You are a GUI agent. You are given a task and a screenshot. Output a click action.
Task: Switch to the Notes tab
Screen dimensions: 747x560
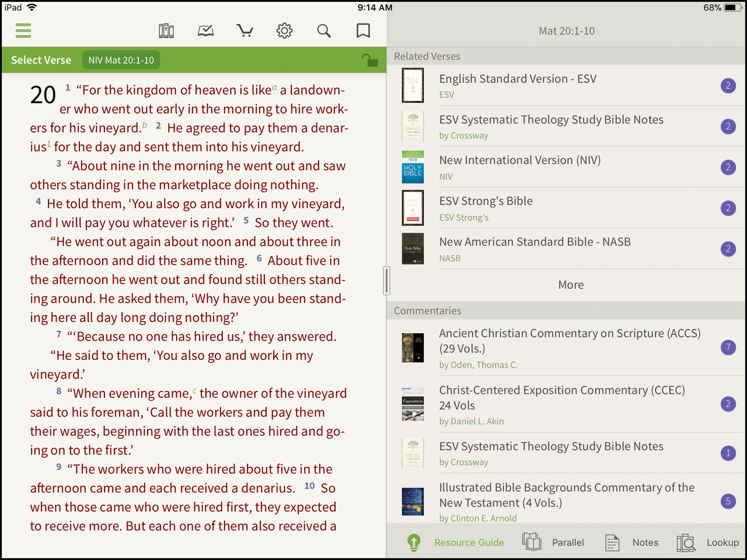pos(645,542)
